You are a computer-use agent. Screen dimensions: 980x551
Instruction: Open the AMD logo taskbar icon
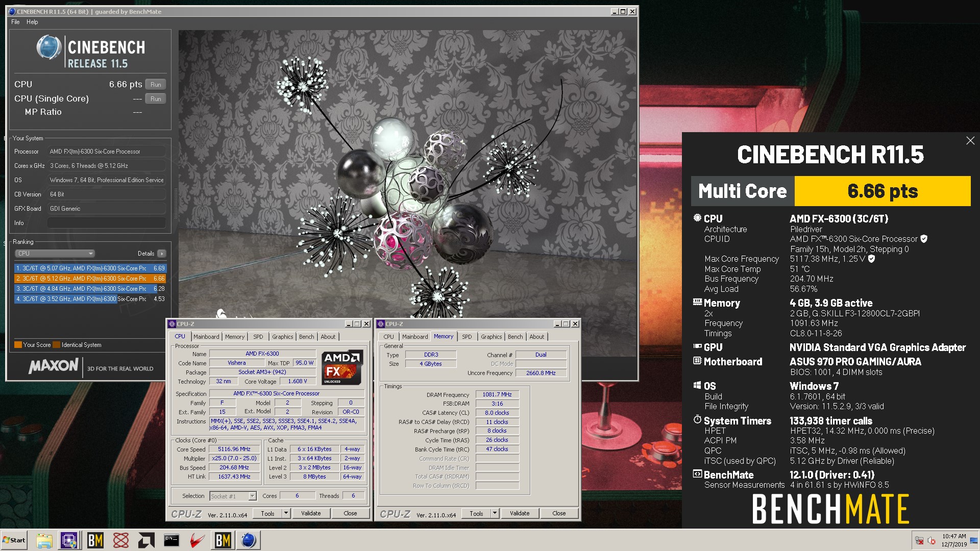point(146,540)
